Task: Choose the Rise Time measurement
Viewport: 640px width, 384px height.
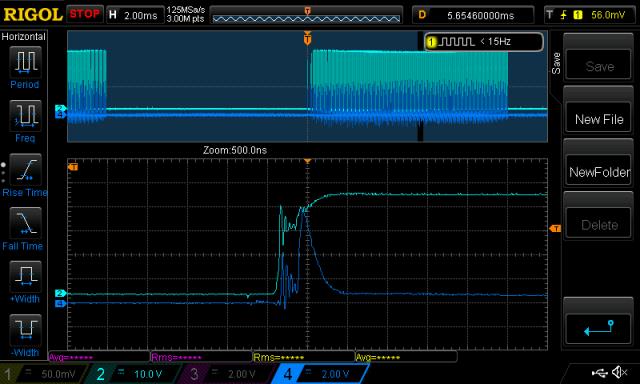Action: pos(25,170)
